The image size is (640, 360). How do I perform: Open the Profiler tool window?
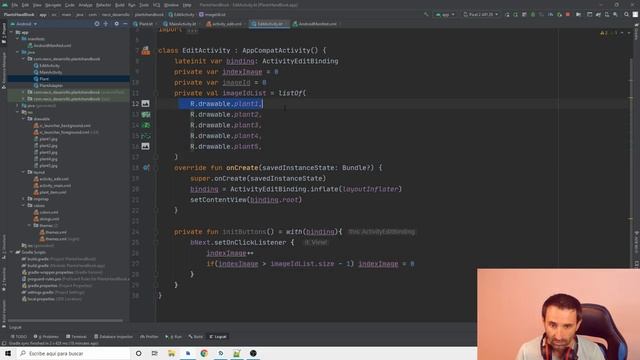149,337
